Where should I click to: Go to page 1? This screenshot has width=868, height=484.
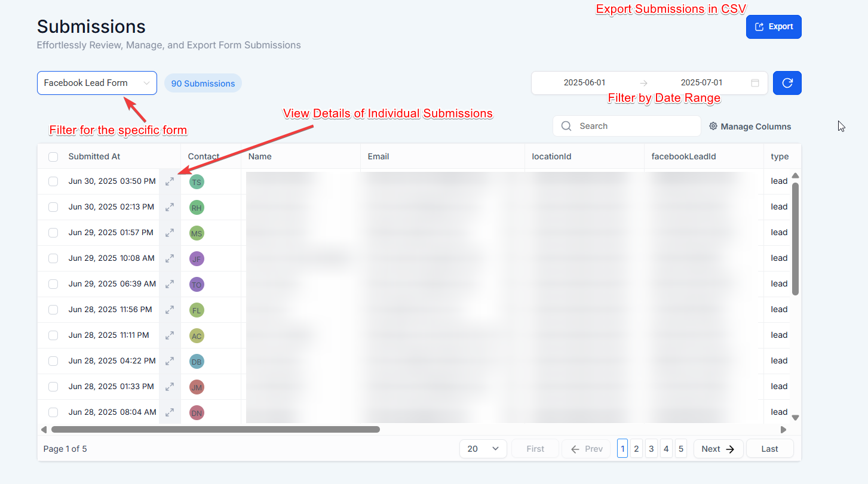622,449
